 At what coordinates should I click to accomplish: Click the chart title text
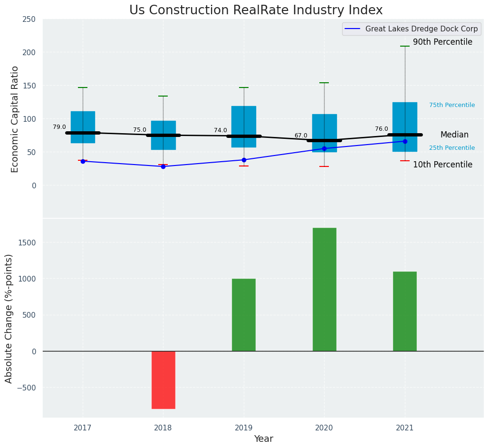[x=256, y=10]
